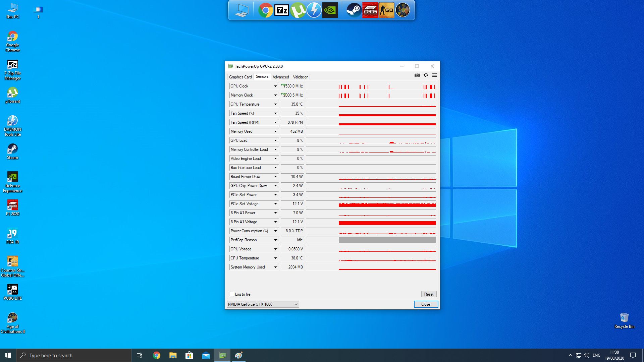Show hidden system tray icons

pyautogui.click(x=570, y=355)
